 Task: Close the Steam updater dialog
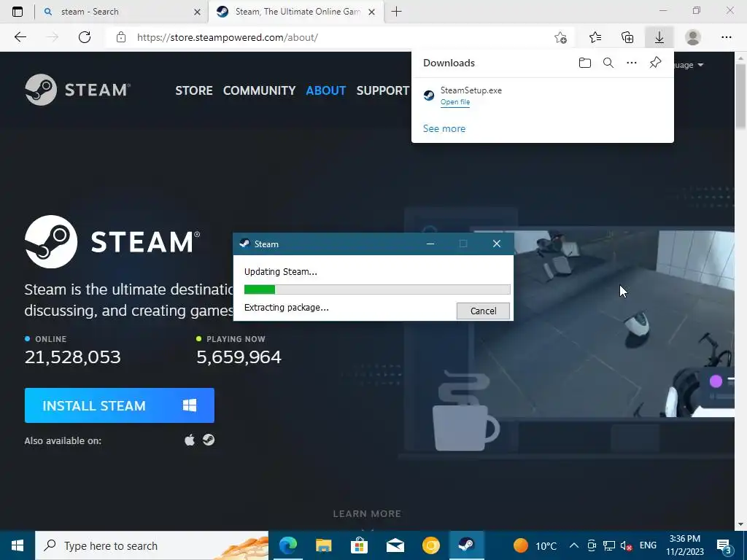pyautogui.click(x=496, y=244)
